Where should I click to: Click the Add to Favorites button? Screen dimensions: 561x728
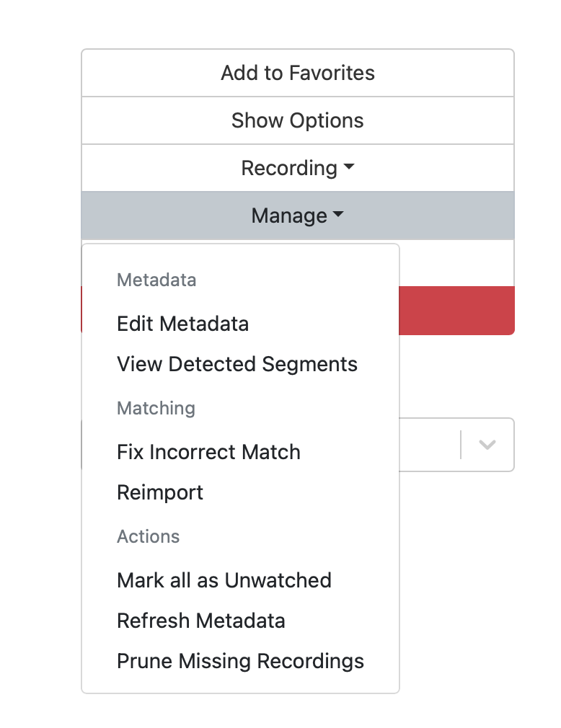point(297,73)
